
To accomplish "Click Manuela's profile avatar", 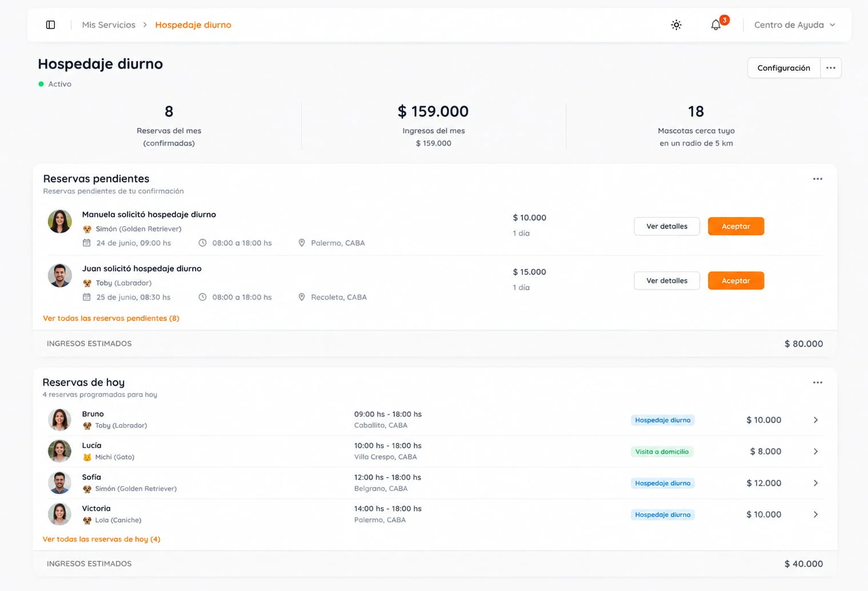I will [60, 222].
